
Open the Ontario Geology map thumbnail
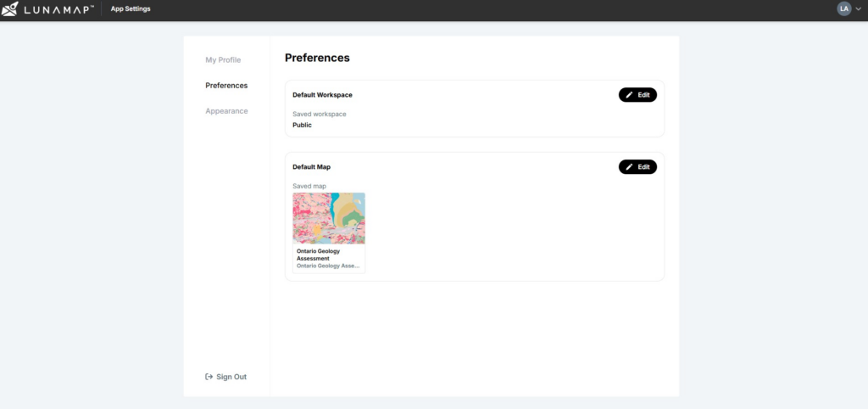click(x=329, y=218)
